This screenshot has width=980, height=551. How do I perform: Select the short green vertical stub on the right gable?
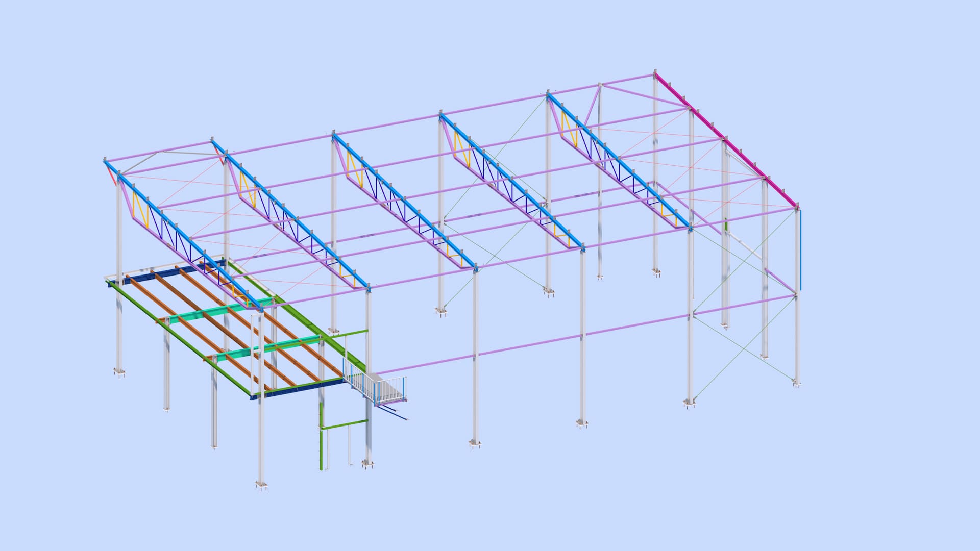725,225
